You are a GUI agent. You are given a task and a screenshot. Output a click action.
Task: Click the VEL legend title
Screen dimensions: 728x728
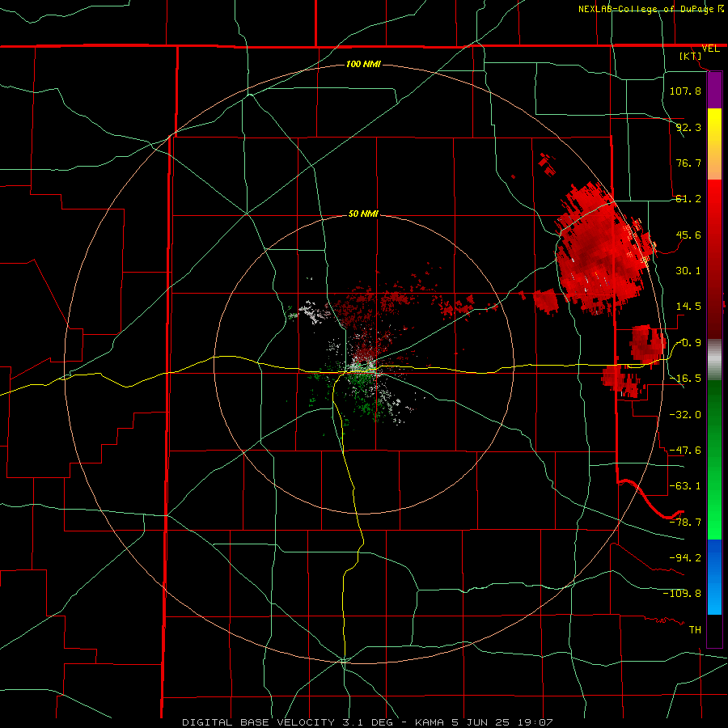(710, 49)
